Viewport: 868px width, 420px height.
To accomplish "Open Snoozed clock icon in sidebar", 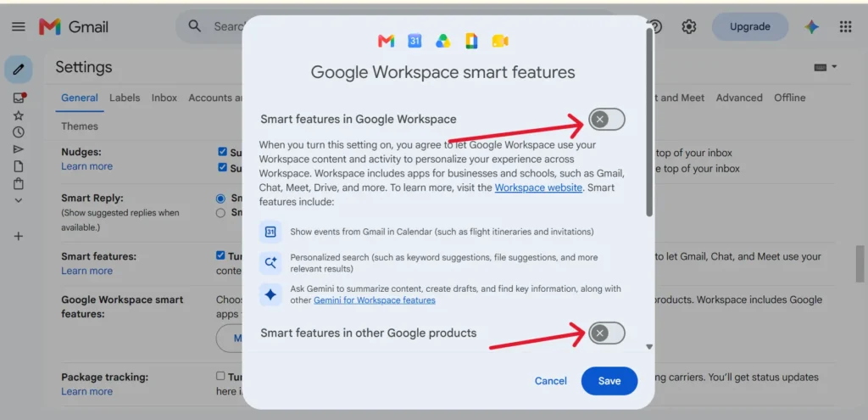I will (x=19, y=132).
